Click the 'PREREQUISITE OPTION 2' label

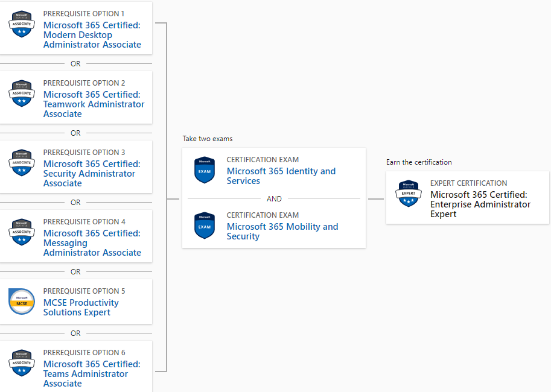click(84, 83)
